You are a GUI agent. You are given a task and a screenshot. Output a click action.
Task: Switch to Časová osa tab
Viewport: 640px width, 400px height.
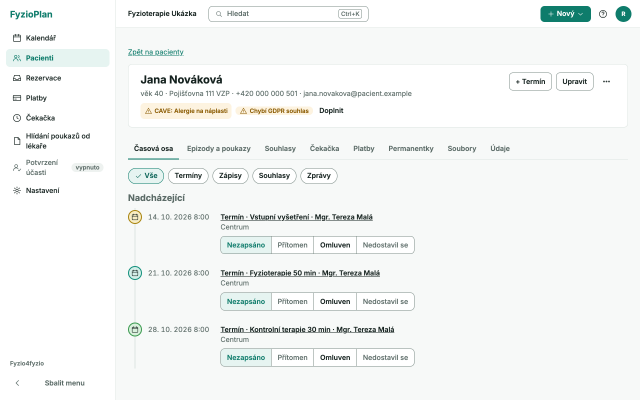tap(153, 149)
